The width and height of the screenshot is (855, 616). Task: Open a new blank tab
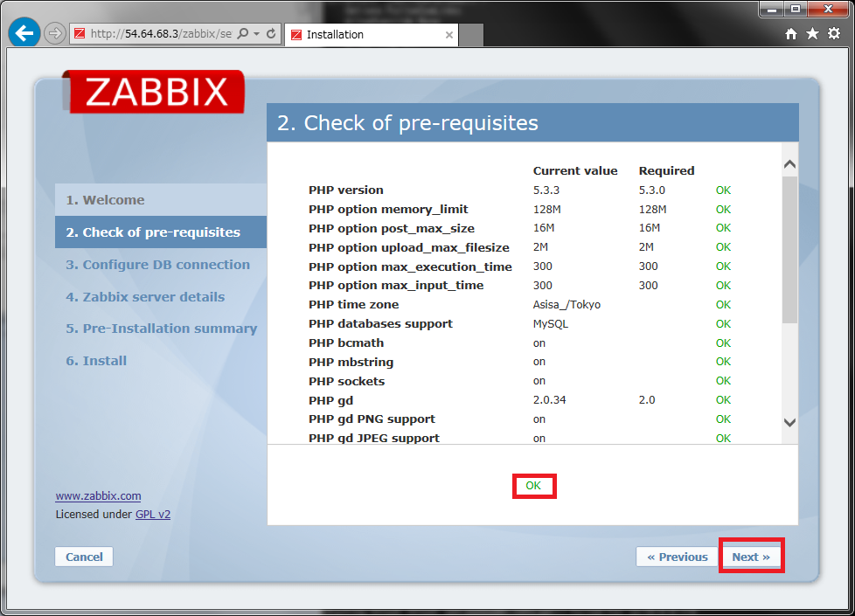click(x=471, y=35)
